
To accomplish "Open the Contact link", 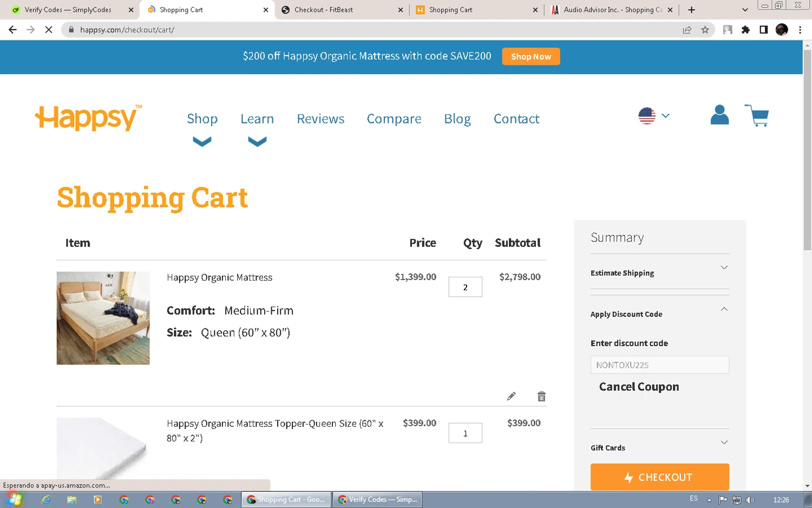I will (516, 119).
